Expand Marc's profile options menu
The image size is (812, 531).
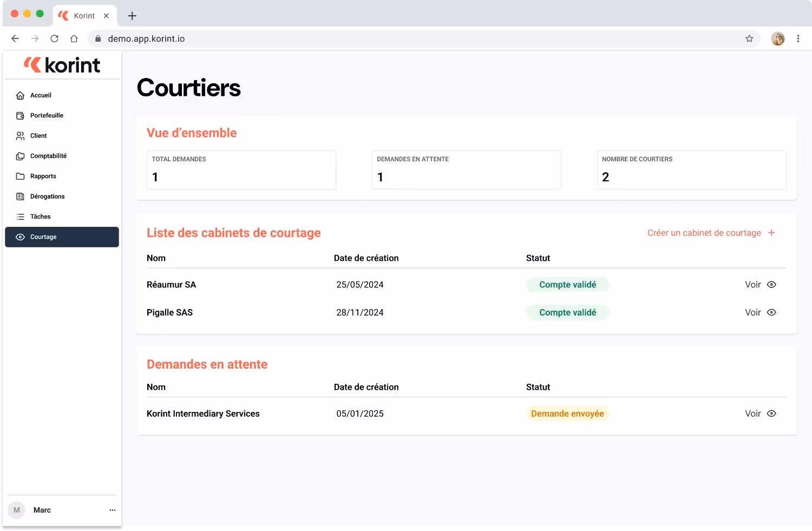coord(112,510)
